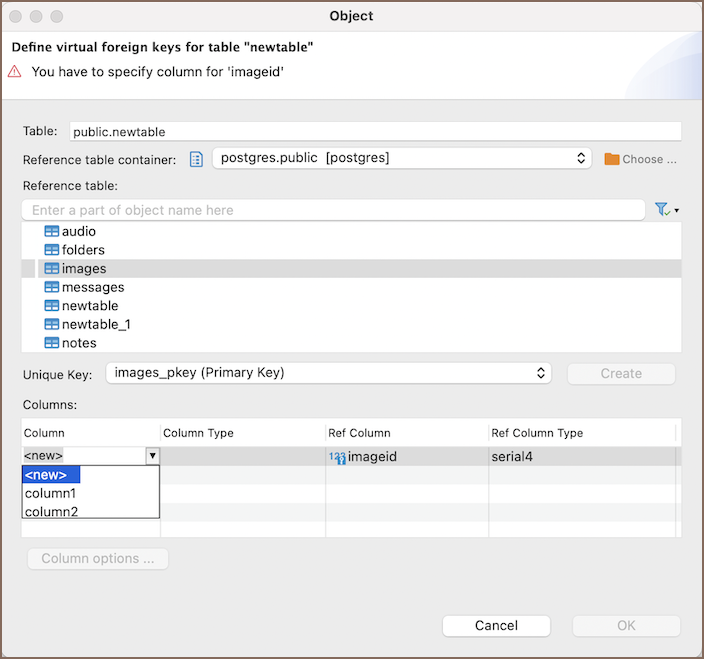
Task: Focus the object name search field
Action: click(x=333, y=210)
